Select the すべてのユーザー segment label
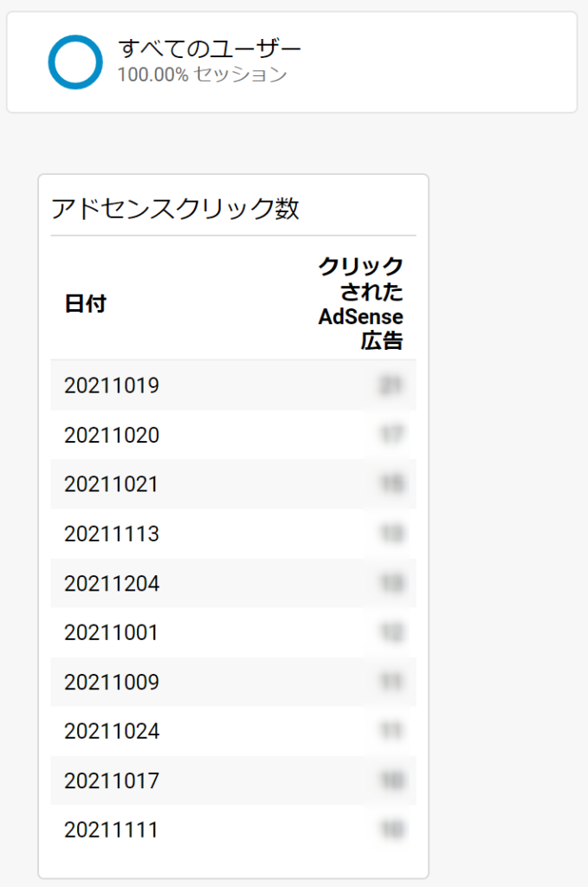 click(x=210, y=49)
